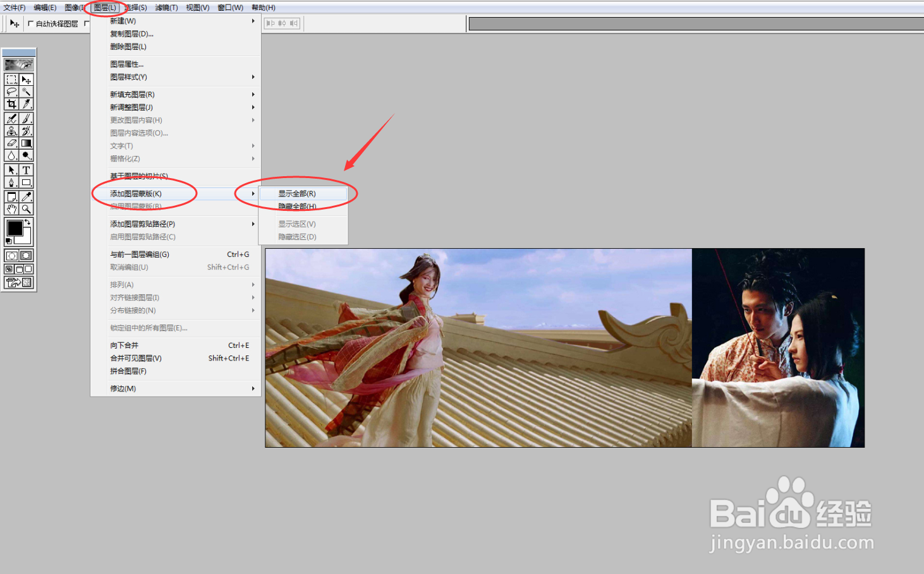Open the 图层(L) menu

click(x=105, y=8)
